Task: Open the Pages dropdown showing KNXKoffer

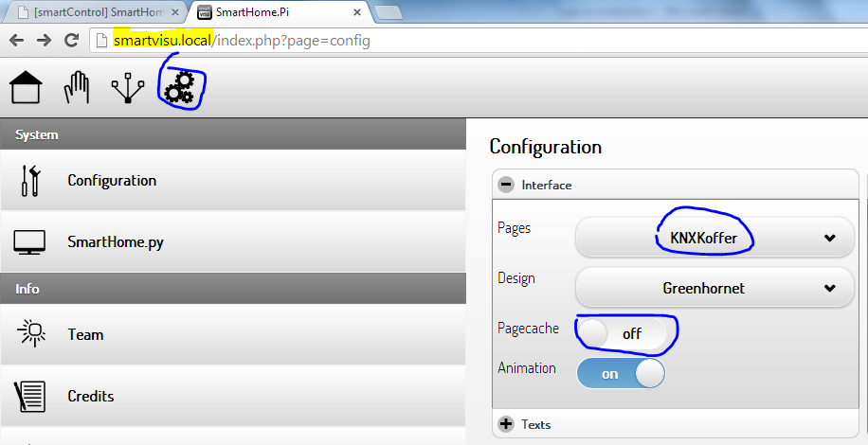Action: [714, 237]
